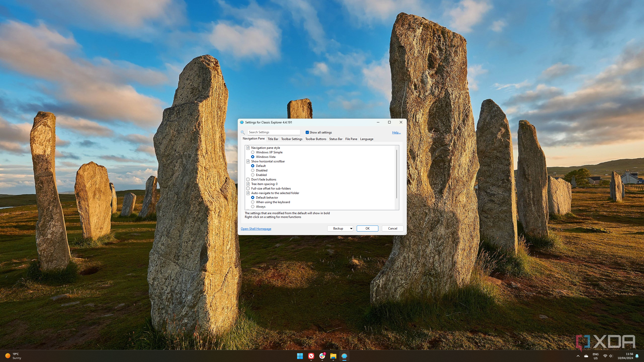Viewport: 644px width, 362px height.
Task: Open the Windows Start menu
Action: tap(300, 356)
